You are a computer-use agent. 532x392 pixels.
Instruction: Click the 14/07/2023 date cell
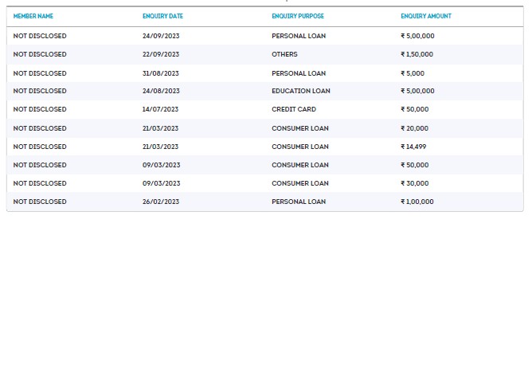(x=161, y=109)
